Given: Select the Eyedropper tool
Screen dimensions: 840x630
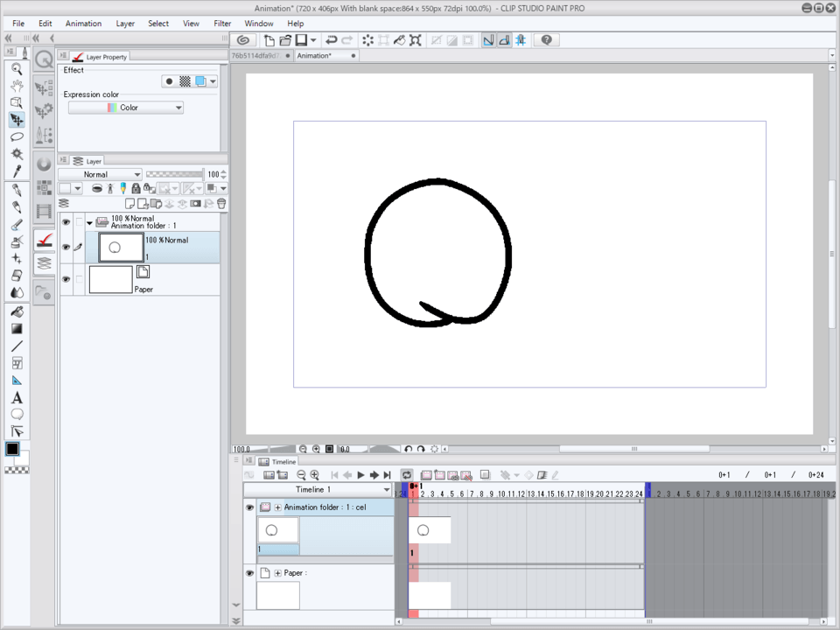Looking at the screenshot, I should coord(17,171).
